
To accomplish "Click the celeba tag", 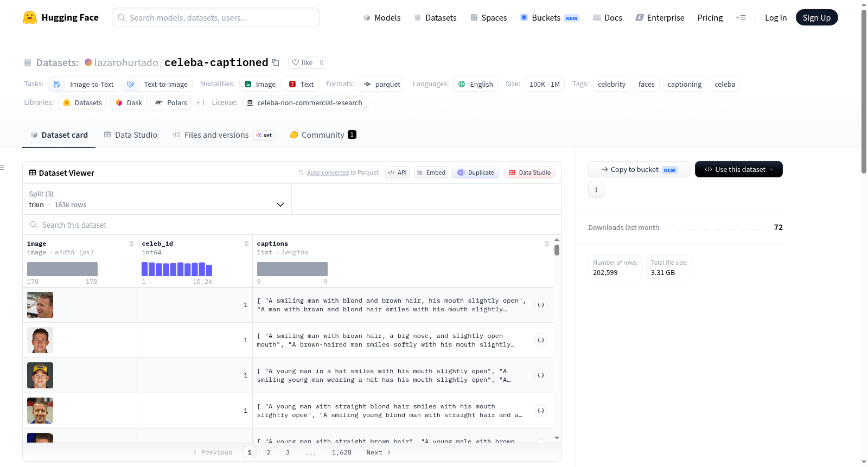I will coord(725,84).
